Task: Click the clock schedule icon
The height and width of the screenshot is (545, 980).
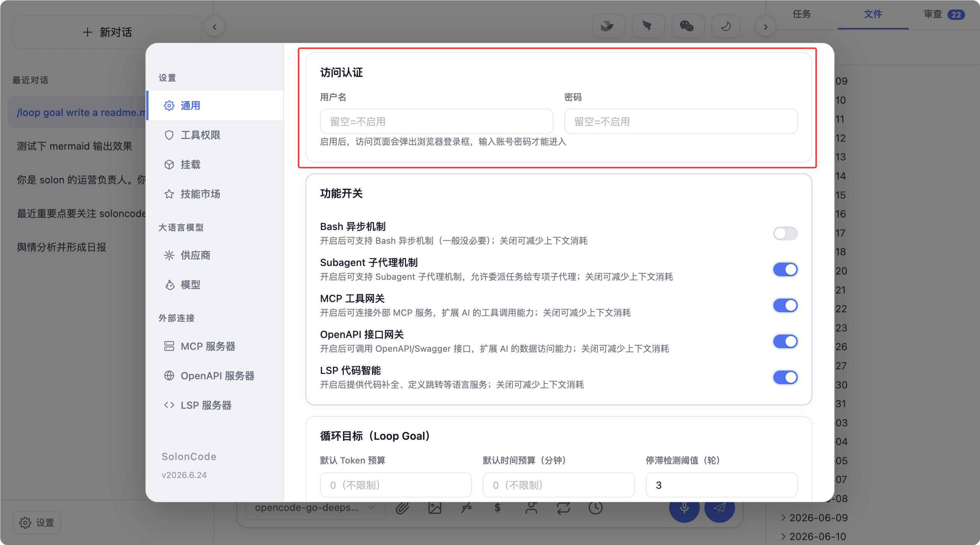Action: pos(595,508)
